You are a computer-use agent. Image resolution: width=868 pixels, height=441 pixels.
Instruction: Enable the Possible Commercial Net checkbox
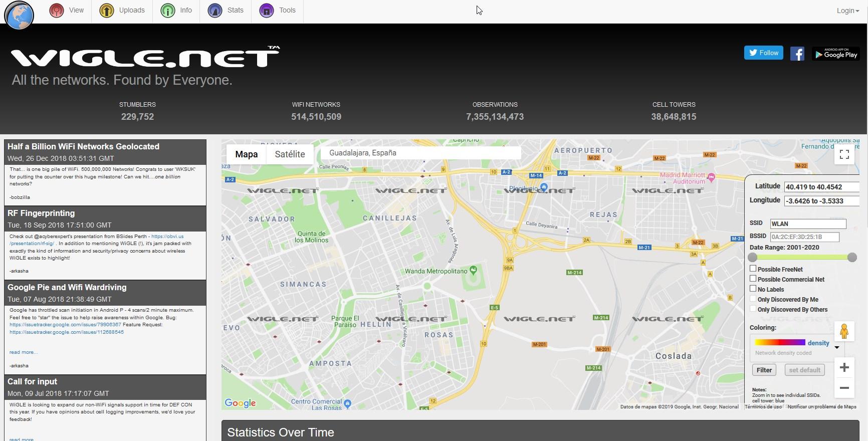[x=753, y=279]
